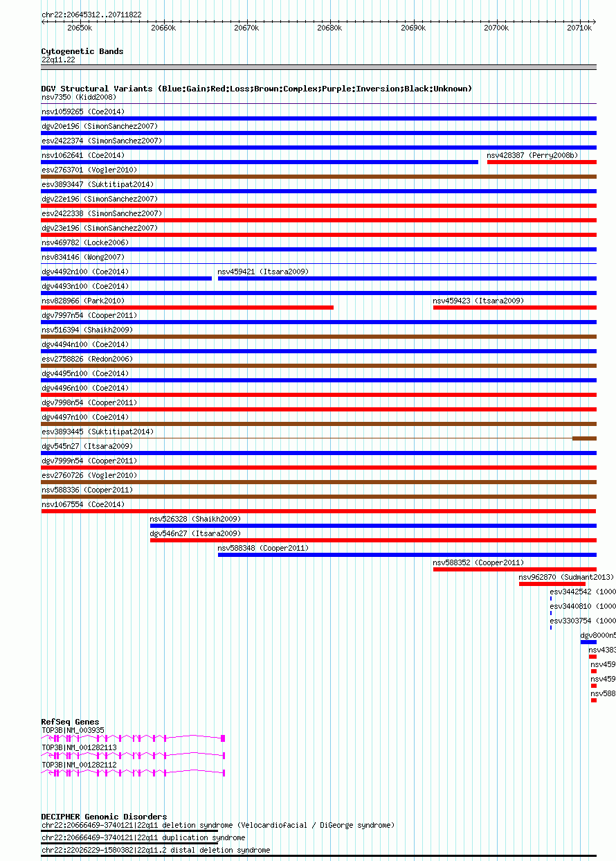Screen dimensions: 616x861
Task: Click the dgv546n27 (Itsara2009) label
Action: point(196,533)
